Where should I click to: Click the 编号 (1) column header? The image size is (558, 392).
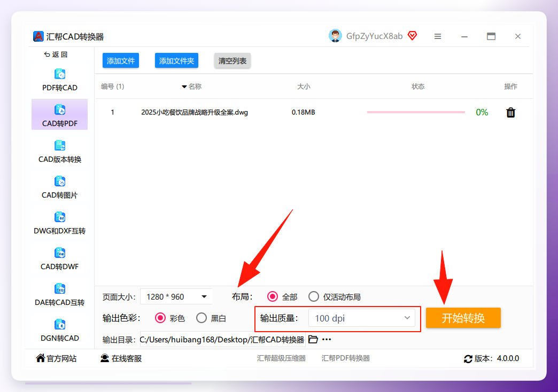click(x=112, y=87)
